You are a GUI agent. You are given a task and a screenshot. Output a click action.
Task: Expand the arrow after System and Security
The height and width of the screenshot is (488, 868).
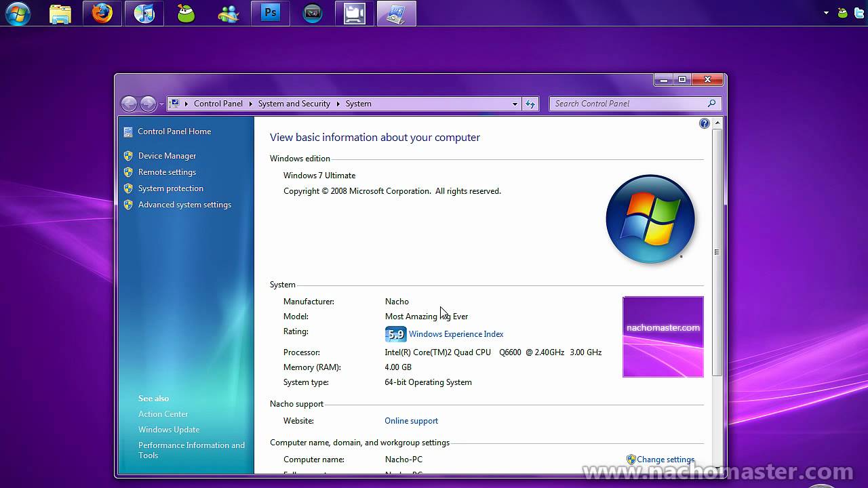(338, 104)
